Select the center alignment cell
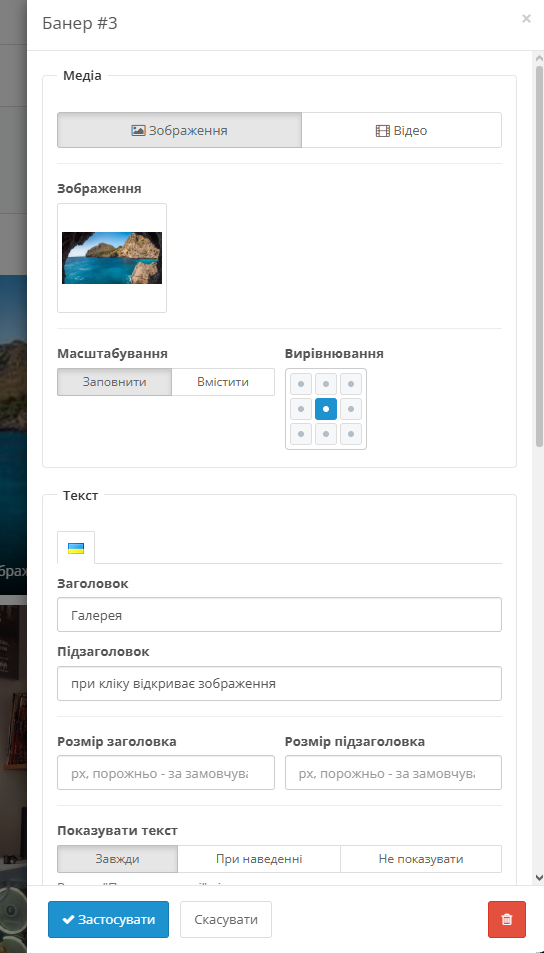The width and height of the screenshot is (544, 953). pos(326,409)
